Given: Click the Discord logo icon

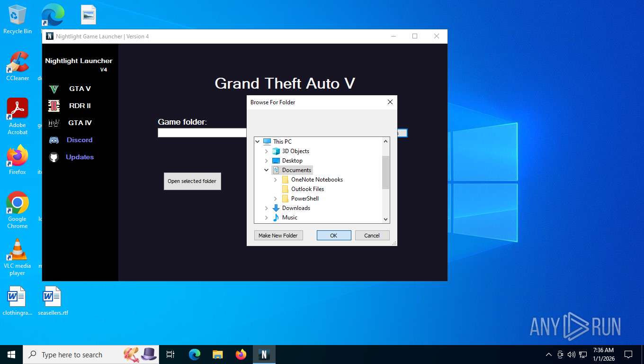Looking at the screenshot, I should click(x=54, y=140).
